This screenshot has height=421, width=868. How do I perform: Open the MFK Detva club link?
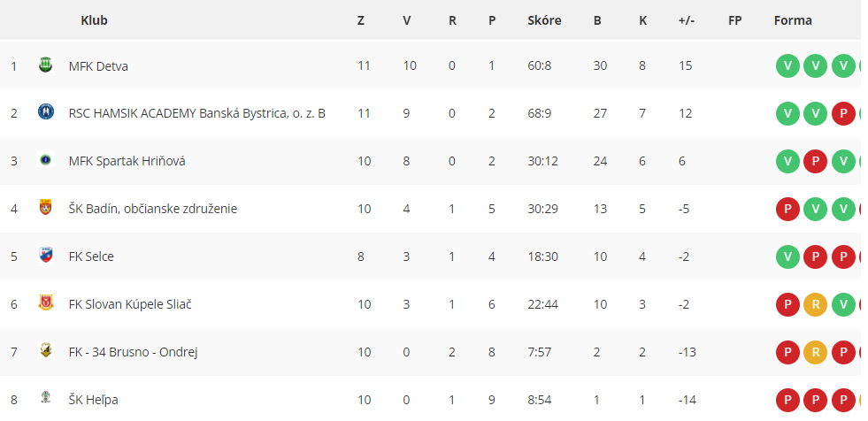click(x=98, y=66)
